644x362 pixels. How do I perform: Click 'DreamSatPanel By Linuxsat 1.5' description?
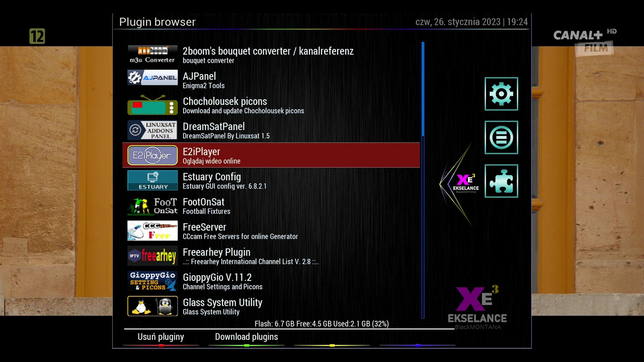point(226,136)
